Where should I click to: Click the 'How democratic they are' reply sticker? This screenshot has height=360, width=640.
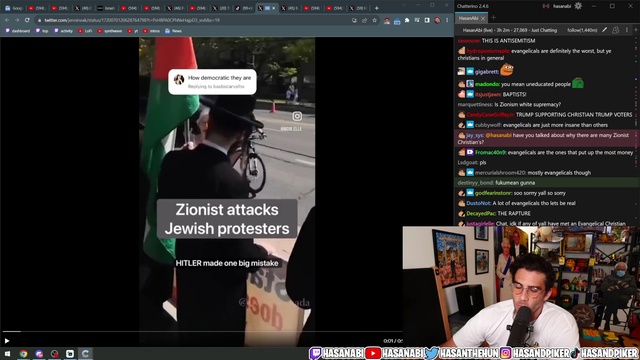(x=212, y=82)
